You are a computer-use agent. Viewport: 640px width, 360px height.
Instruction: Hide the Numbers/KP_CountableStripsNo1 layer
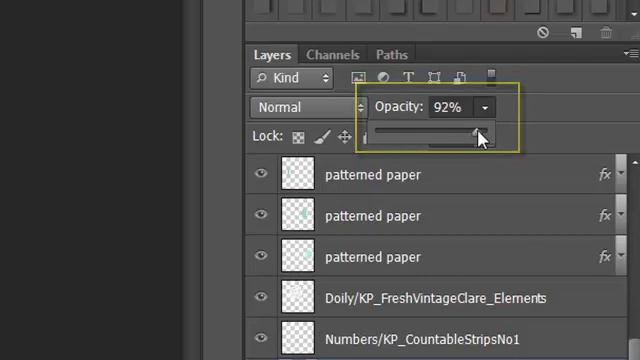pyautogui.click(x=261, y=338)
